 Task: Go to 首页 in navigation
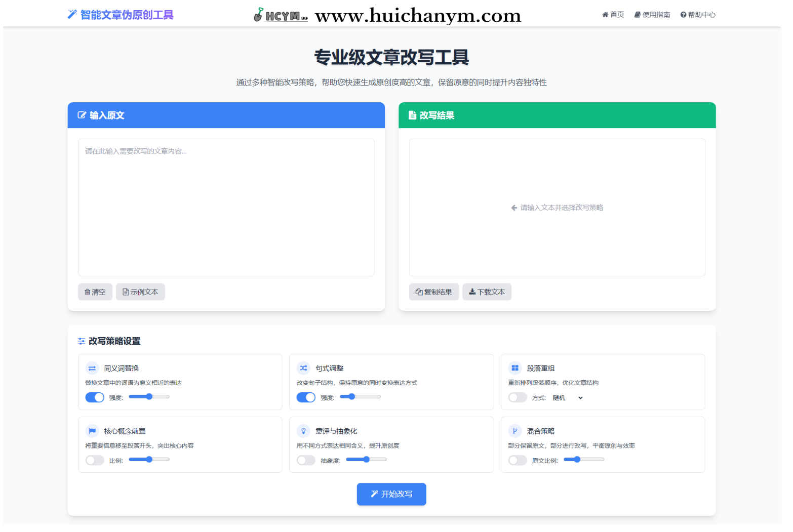point(613,15)
